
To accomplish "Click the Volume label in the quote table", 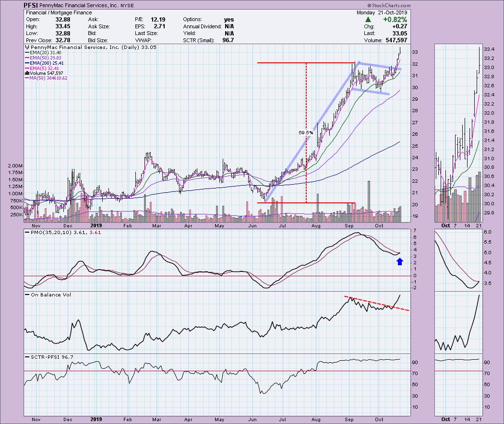I will 373,40.
